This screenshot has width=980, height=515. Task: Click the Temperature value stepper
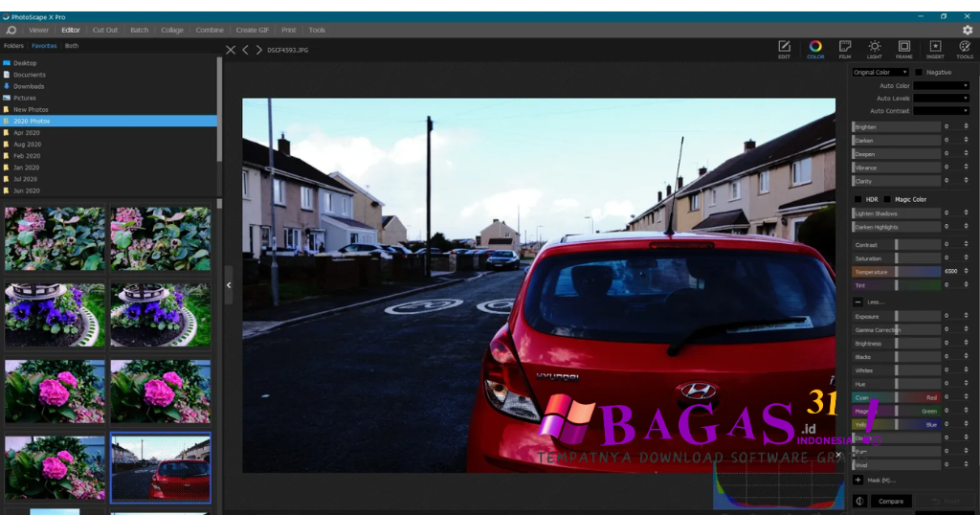click(967, 271)
